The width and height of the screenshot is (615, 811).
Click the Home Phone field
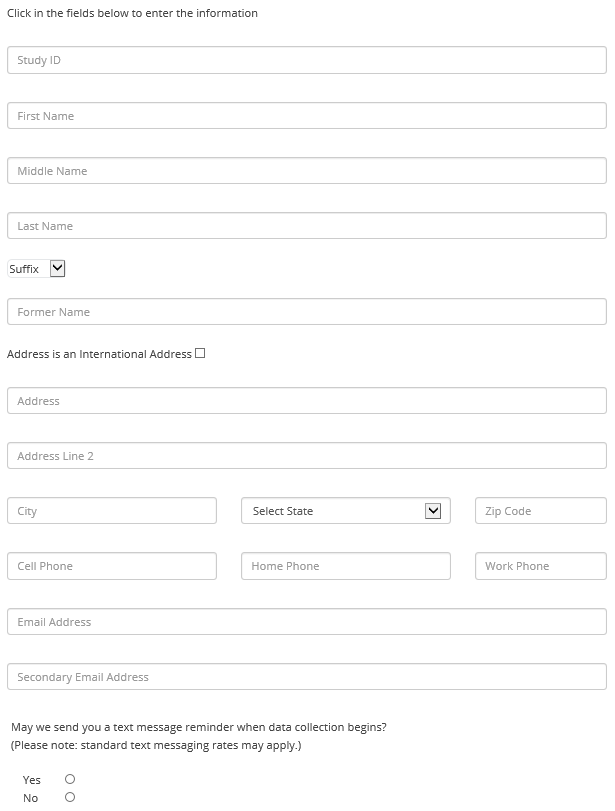pyautogui.click(x=345, y=566)
